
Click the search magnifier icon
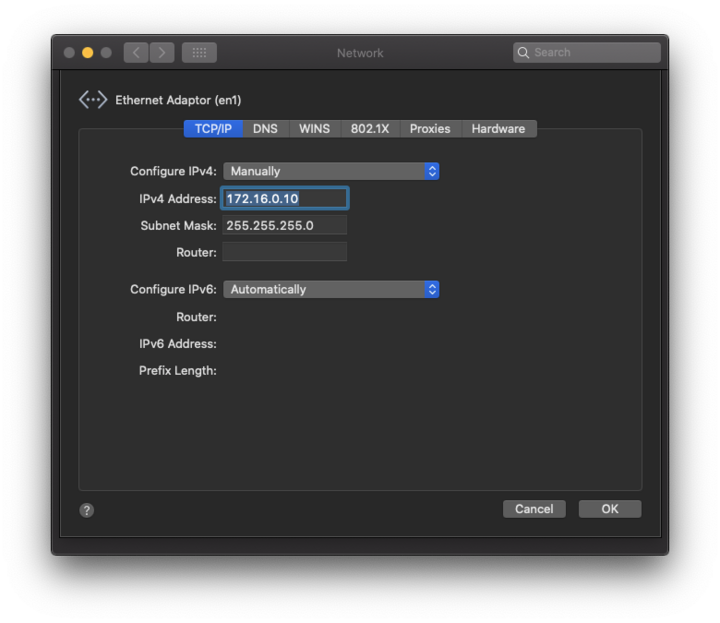524,52
